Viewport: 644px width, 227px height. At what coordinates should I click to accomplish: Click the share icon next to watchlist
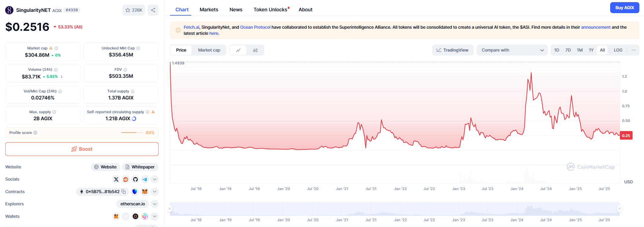[153, 10]
